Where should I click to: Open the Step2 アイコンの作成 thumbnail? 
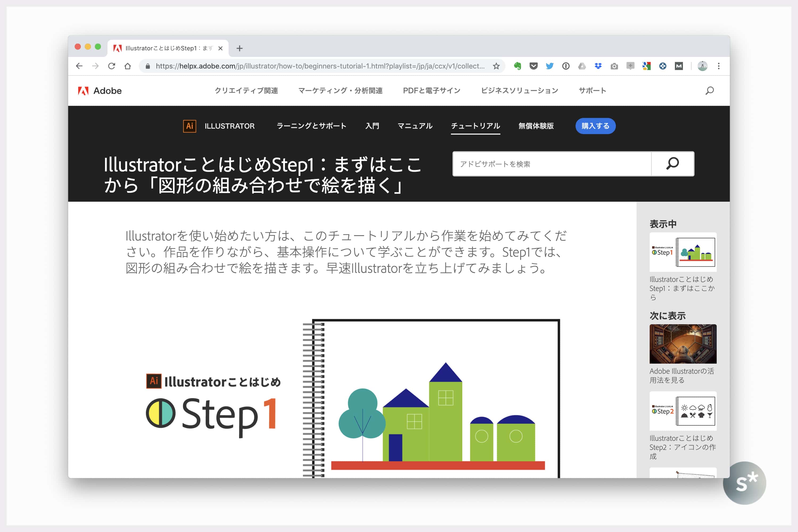tap(683, 411)
